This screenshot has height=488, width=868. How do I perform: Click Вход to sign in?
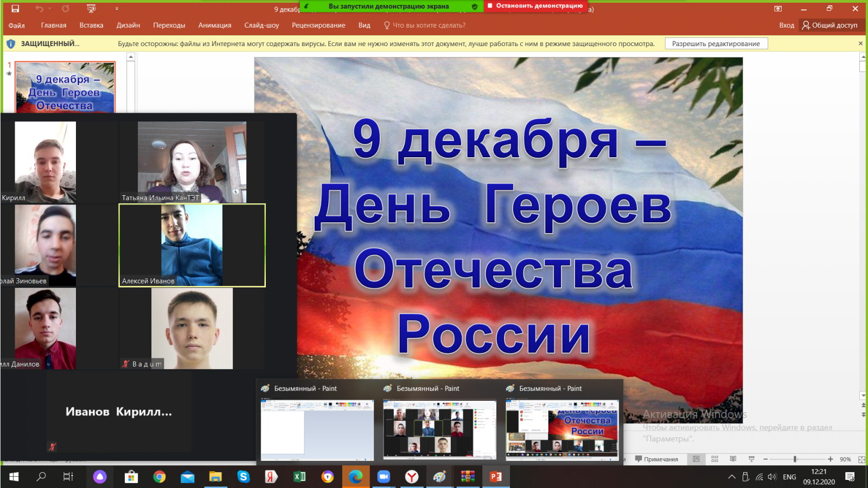pyautogui.click(x=787, y=25)
